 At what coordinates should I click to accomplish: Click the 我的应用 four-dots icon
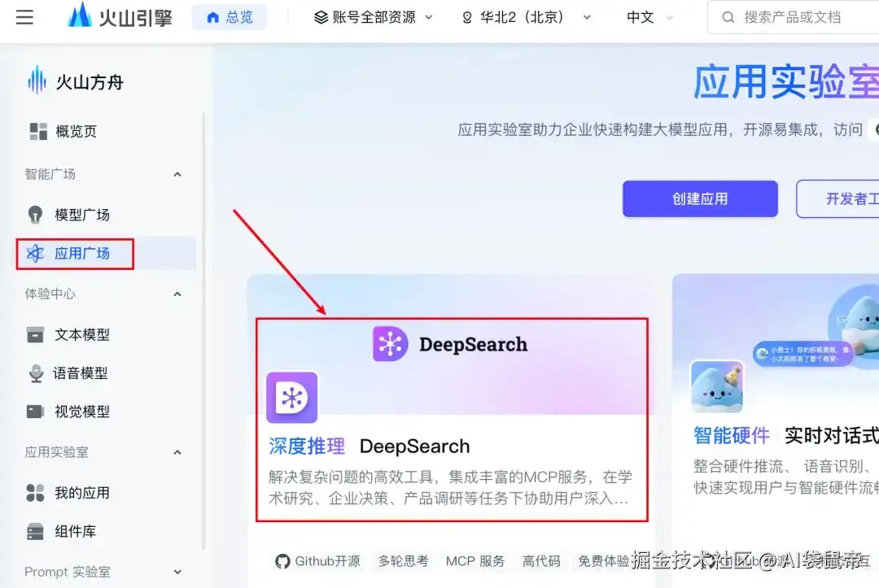(35, 493)
